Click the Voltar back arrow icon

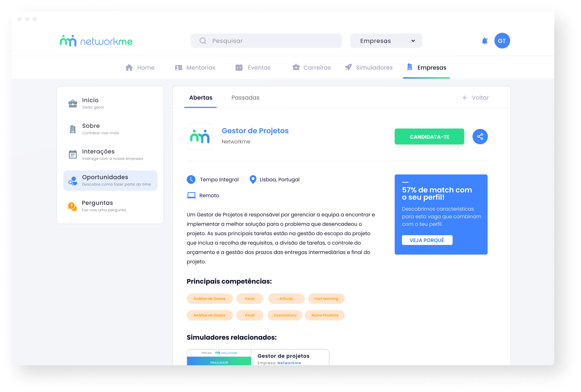(465, 98)
